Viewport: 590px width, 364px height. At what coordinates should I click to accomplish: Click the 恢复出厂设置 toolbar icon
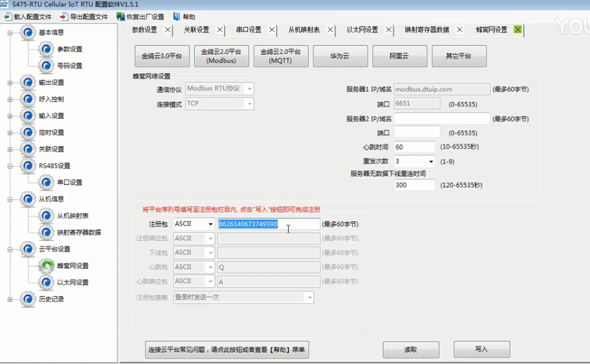coord(121,17)
